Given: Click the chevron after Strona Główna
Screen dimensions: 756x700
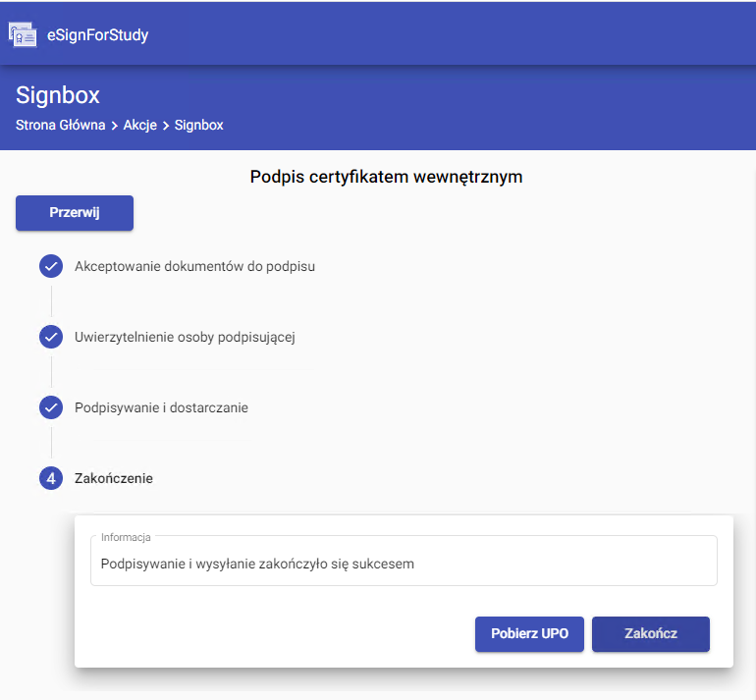Looking at the screenshot, I should click(115, 126).
